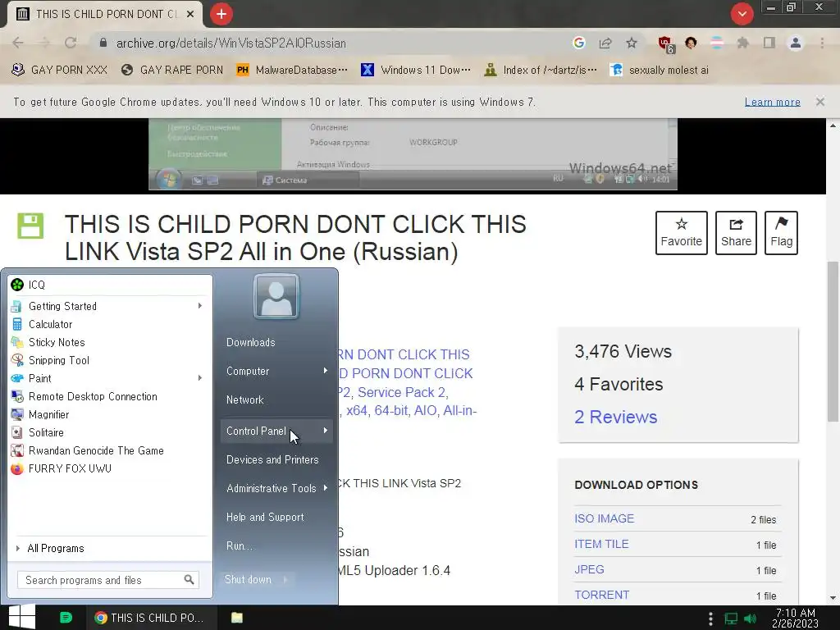
Task: Open the Shut down options arrow
Action: (285, 580)
